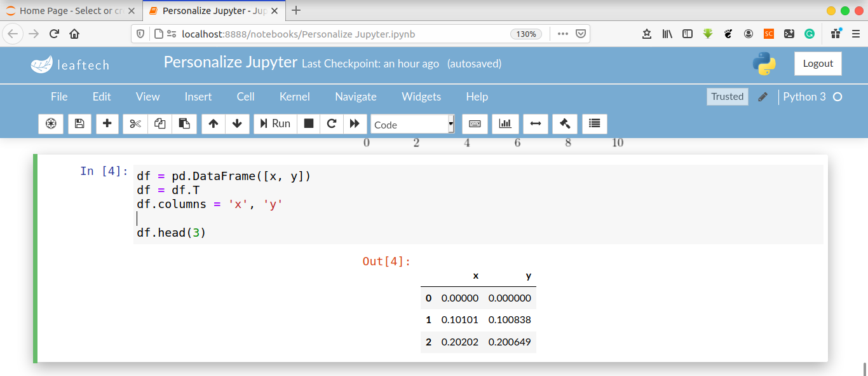Insert a cell below with plus icon
Image resolution: width=868 pixels, height=376 pixels.
107,124
